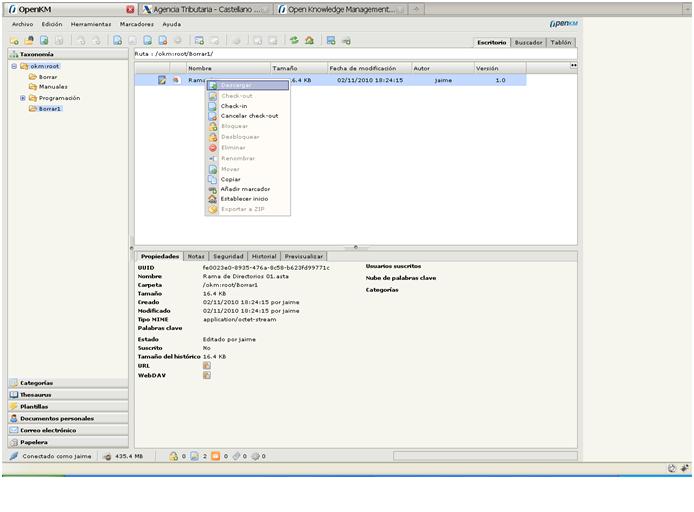The image size is (694, 512).
Task: Switch to the Buscador tab
Action: click(528, 42)
